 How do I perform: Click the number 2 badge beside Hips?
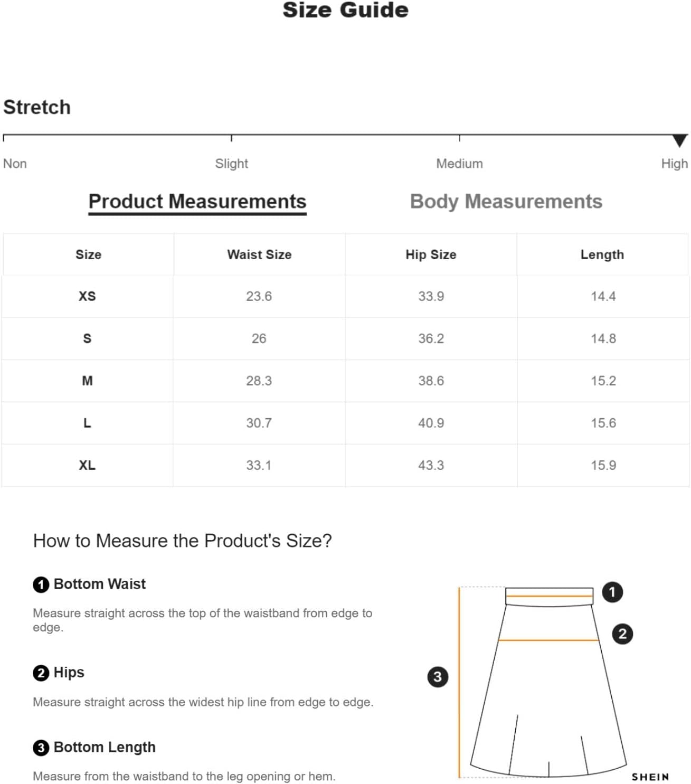41,673
